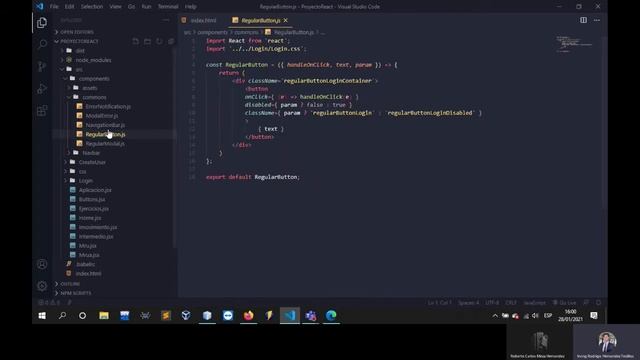
Task: Click JavaScript language mode status
Action: pyautogui.click(x=534, y=302)
